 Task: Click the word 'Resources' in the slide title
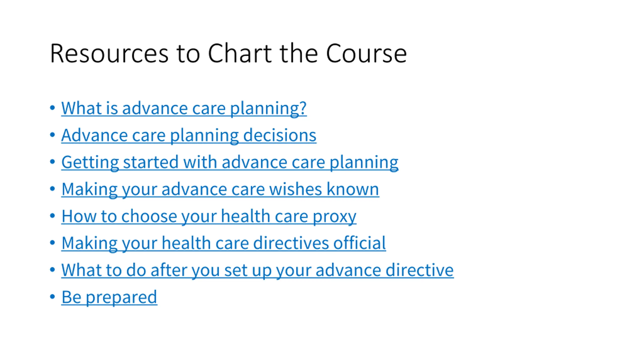(109, 53)
